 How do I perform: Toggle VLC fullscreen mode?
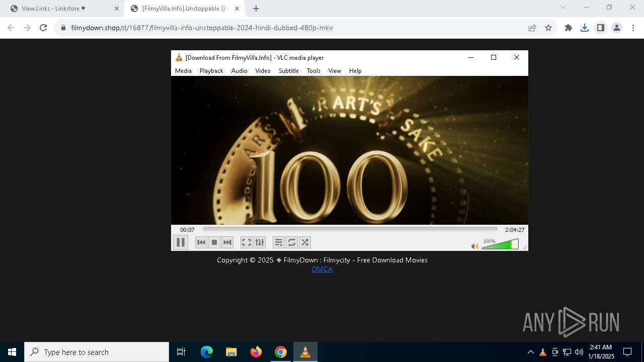pos(247,242)
